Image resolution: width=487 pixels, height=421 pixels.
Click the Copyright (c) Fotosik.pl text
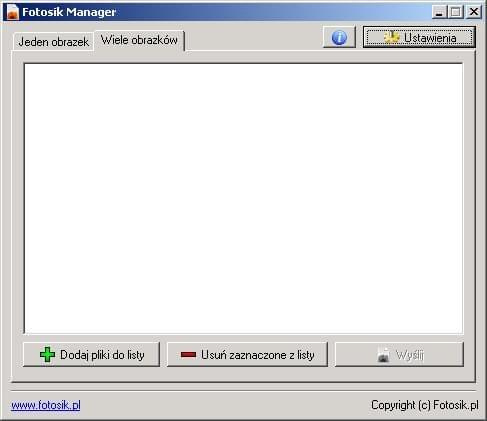click(x=425, y=405)
